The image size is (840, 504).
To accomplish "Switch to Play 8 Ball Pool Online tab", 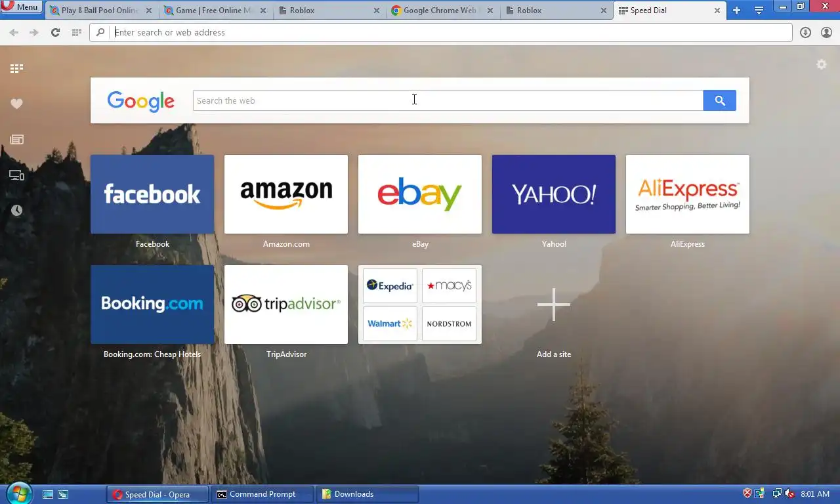I will coord(100,10).
